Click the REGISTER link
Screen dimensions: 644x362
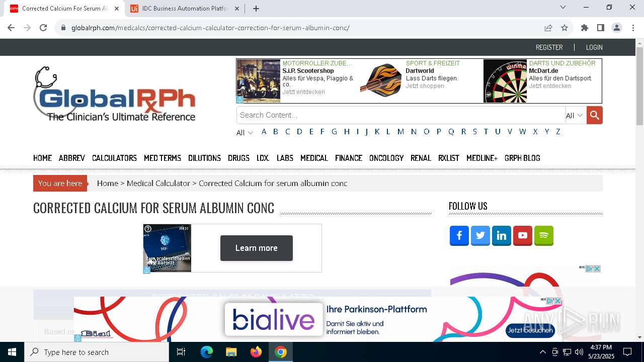click(549, 47)
